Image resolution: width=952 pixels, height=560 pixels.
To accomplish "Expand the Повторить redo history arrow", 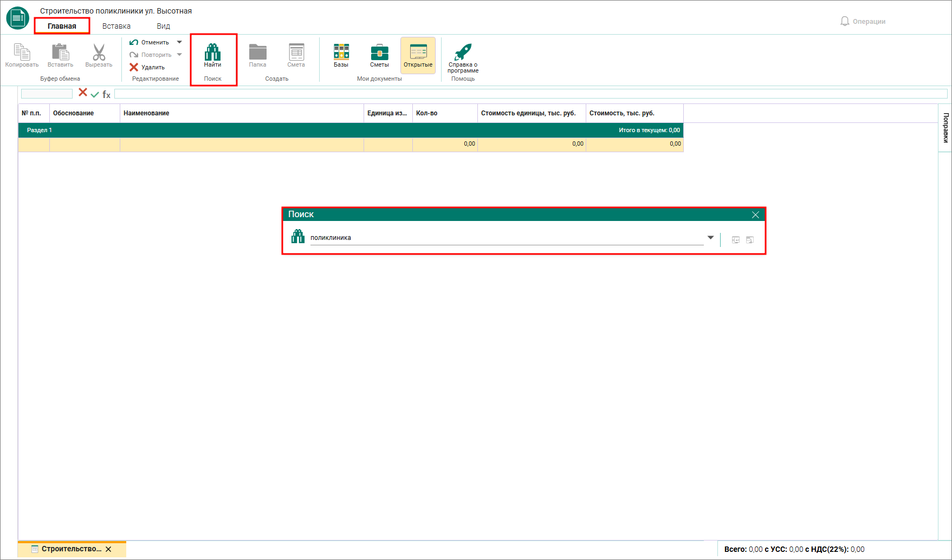I will pyautogui.click(x=179, y=55).
